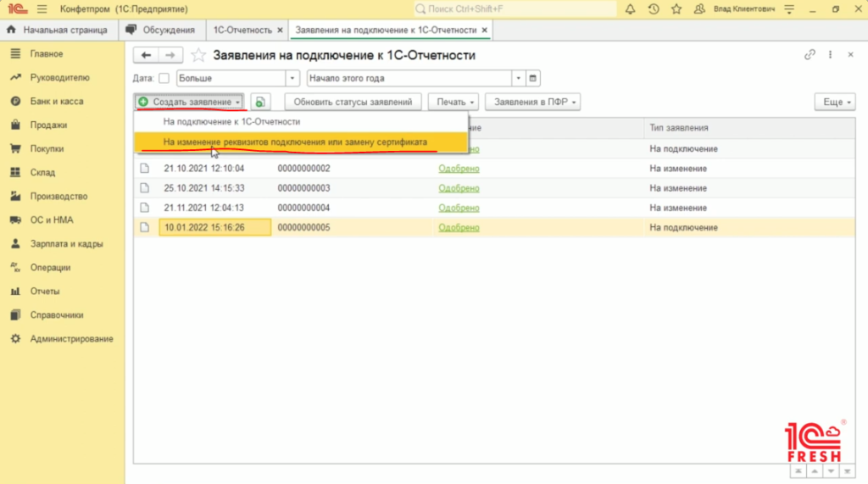Open notifications bell
The width and height of the screenshot is (868, 484).
(x=630, y=8)
